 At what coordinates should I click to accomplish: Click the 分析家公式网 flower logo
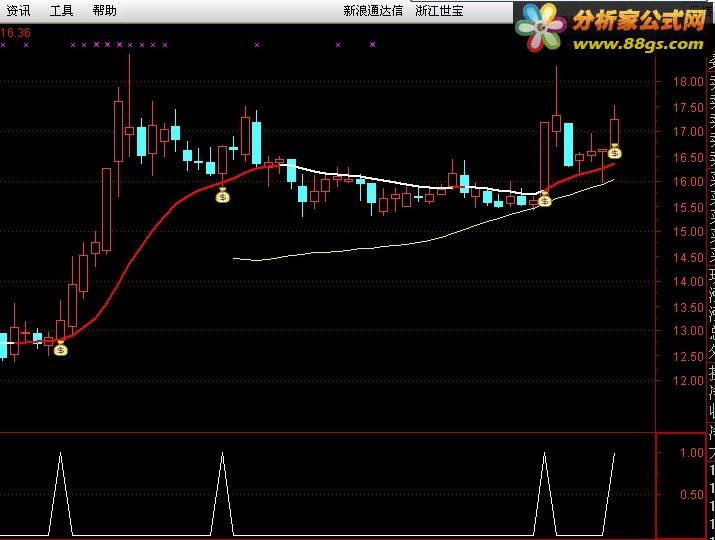tap(541, 27)
